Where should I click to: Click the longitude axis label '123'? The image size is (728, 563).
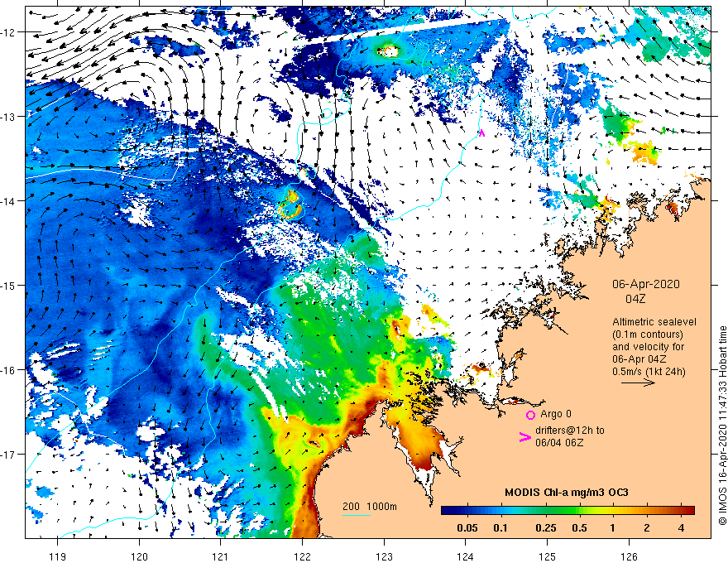click(384, 556)
